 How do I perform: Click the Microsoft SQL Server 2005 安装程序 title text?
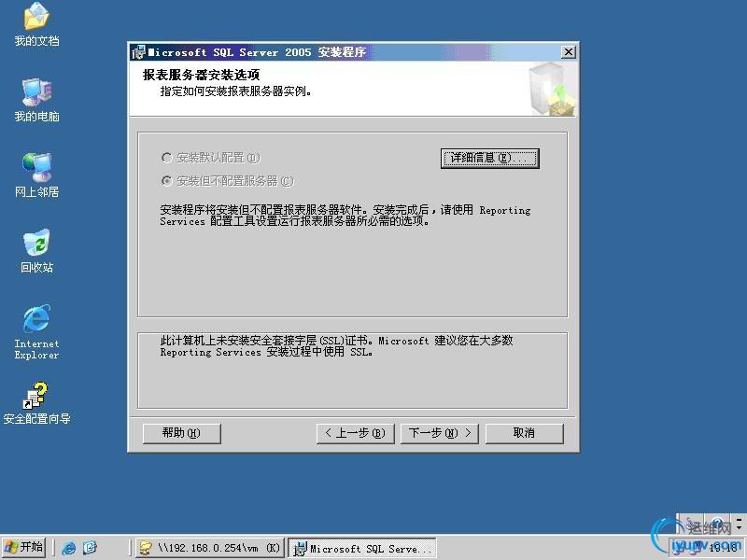click(258, 52)
